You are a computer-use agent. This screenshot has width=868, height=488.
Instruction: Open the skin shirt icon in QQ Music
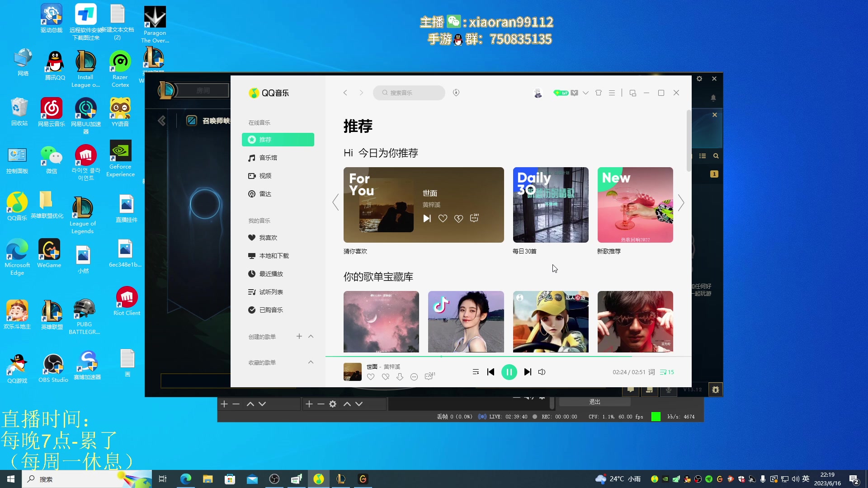click(x=599, y=93)
